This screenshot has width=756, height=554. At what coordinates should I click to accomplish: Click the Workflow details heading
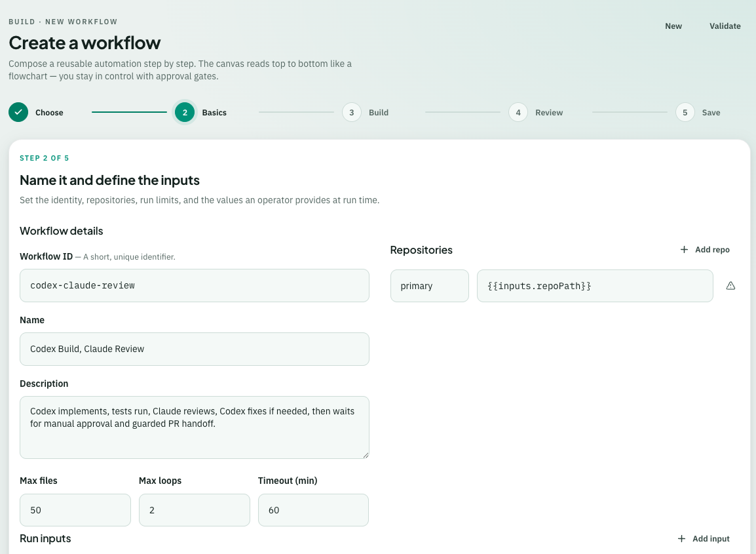(61, 231)
